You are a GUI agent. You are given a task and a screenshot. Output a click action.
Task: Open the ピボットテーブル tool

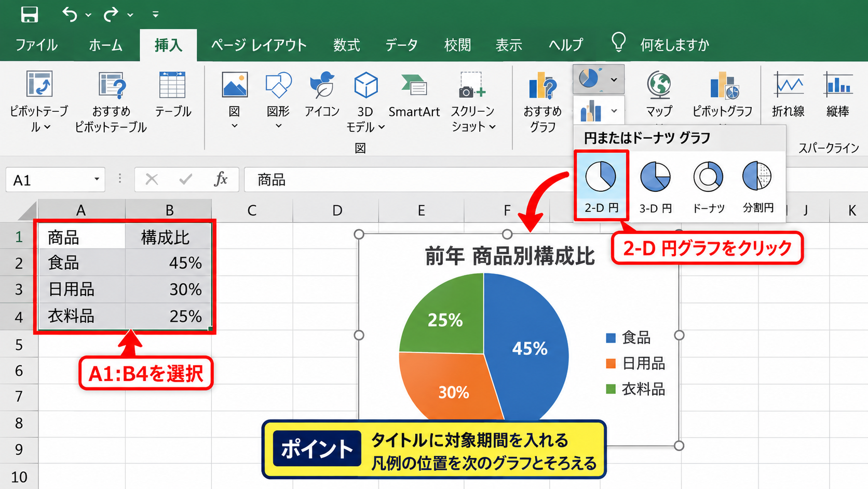click(39, 101)
